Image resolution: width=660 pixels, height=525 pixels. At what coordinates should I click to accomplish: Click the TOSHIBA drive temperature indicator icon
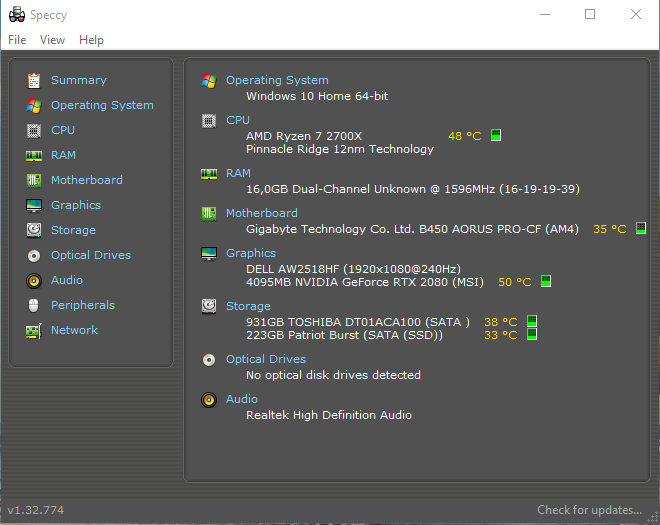pos(532,321)
